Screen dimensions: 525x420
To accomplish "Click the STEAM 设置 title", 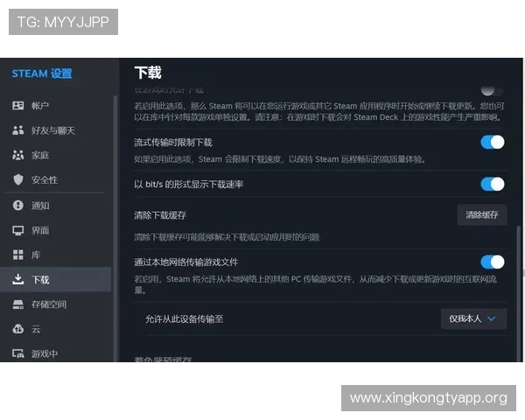I will (42, 73).
